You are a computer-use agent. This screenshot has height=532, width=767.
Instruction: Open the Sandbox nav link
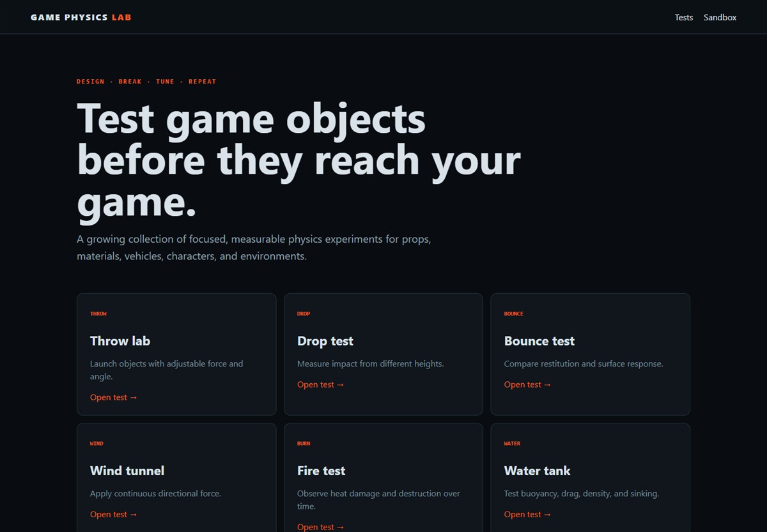coord(720,17)
